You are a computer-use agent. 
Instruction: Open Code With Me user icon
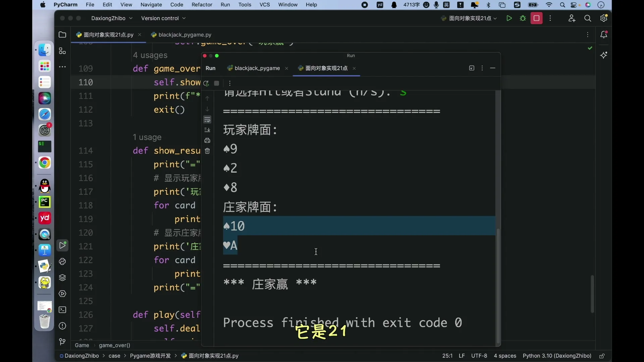[572, 18]
